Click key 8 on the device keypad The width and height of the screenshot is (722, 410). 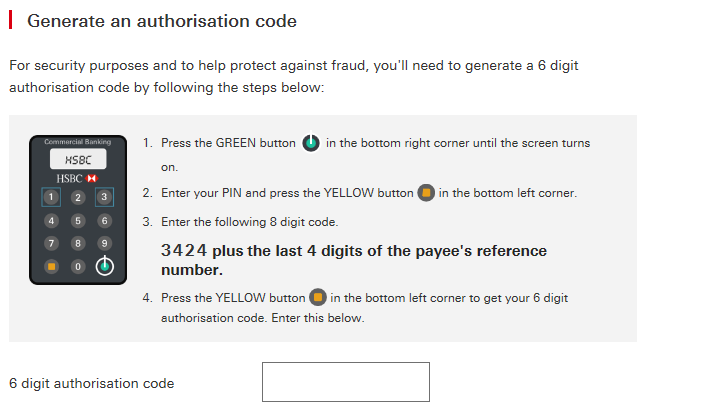[x=78, y=243]
